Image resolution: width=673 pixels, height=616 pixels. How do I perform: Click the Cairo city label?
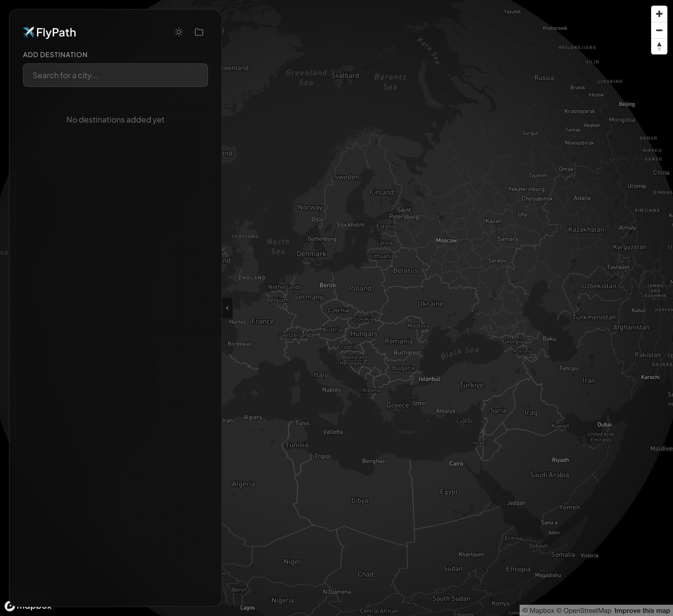click(x=456, y=464)
